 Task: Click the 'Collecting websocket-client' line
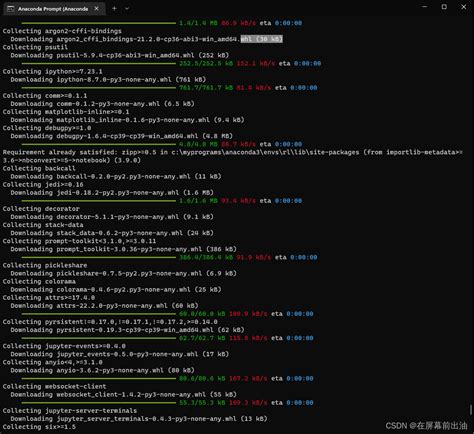point(54,387)
